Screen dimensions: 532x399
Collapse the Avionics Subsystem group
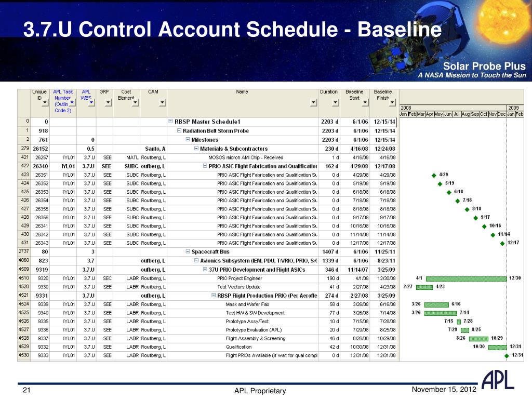(196, 261)
